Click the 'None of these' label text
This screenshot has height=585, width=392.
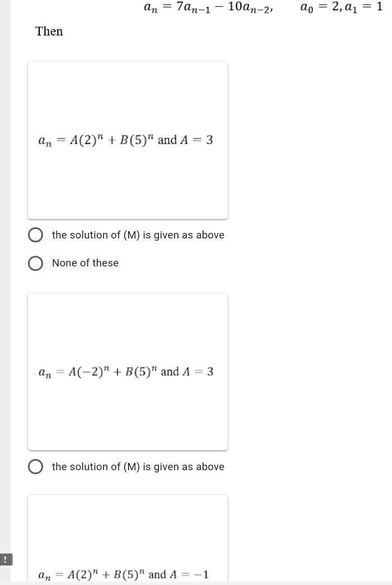point(85,263)
